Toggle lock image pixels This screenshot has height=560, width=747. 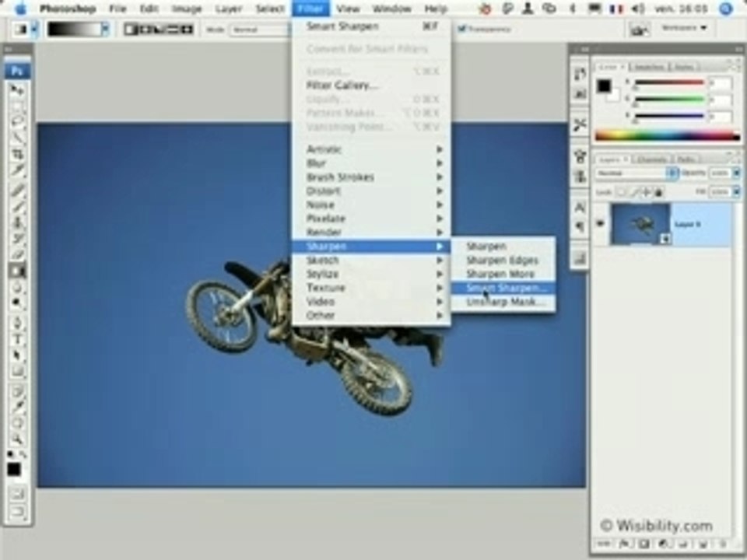634,192
